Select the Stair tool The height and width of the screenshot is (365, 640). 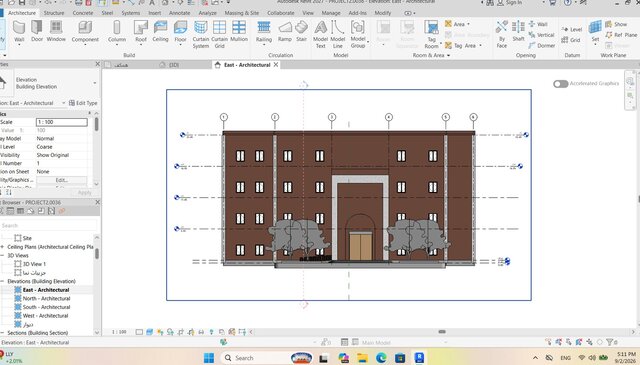tap(301, 31)
